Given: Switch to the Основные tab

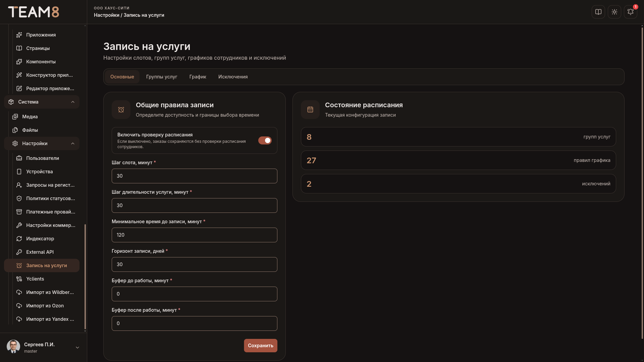Looking at the screenshot, I should tap(122, 77).
